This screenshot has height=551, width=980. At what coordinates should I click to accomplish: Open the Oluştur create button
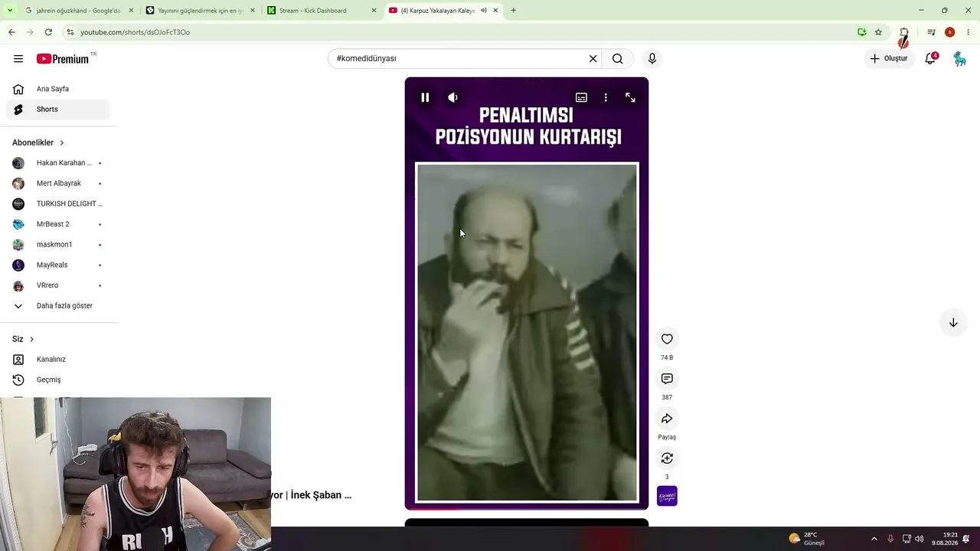click(x=890, y=58)
